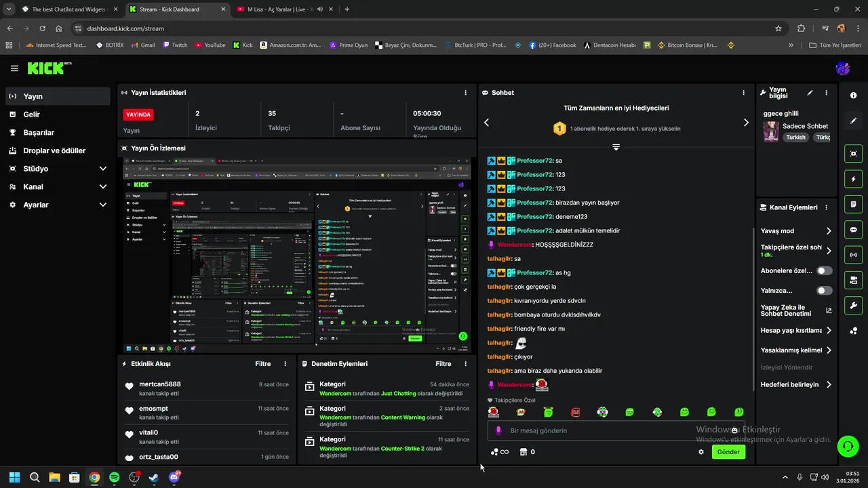Toggle the Yalnızca... switch
Image resolution: width=868 pixels, height=488 pixels.
pyautogui.click(x=825, y=291)
